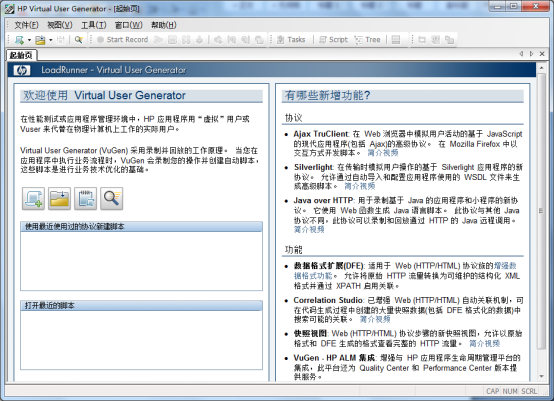Screen dimensions: 554x401
Task: Click the Pause toolbar icon
Action: 186,40
